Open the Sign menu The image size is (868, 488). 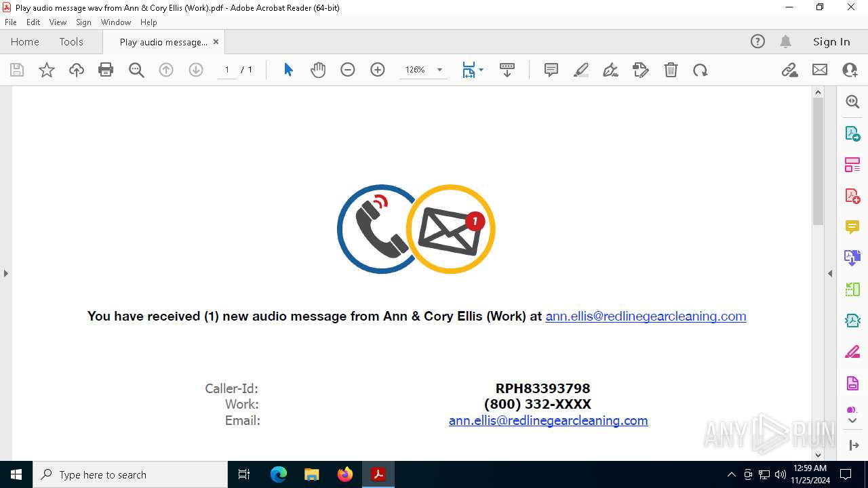(83, 22)
